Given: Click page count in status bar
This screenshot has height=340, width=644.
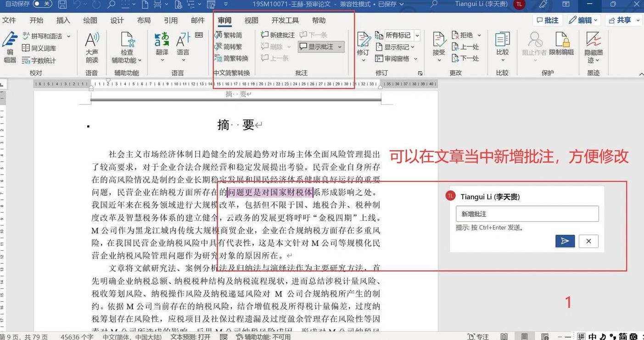Looking at the screenshot, I should pyautogui.click(x=24, y=337).
